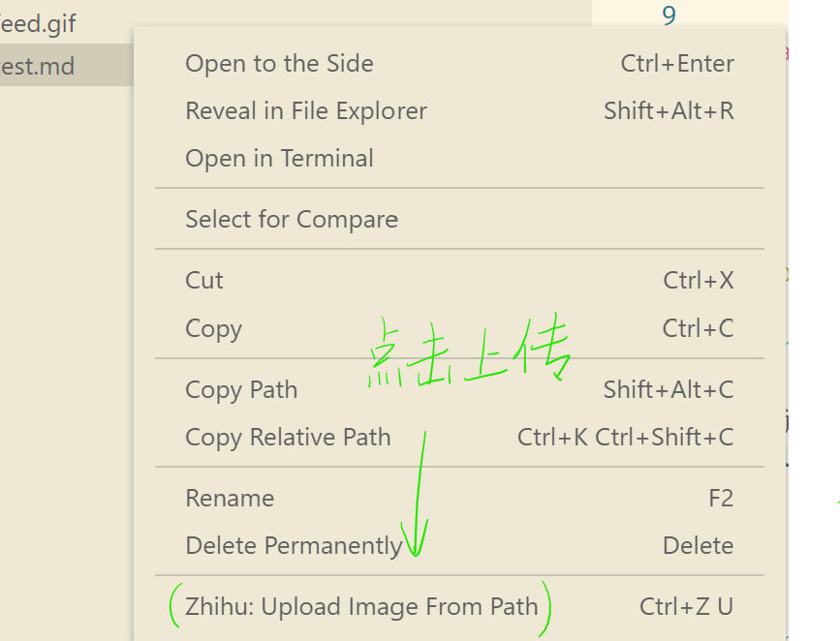
Task: Click Open in Terminal
Action: (x=459, y=159)
